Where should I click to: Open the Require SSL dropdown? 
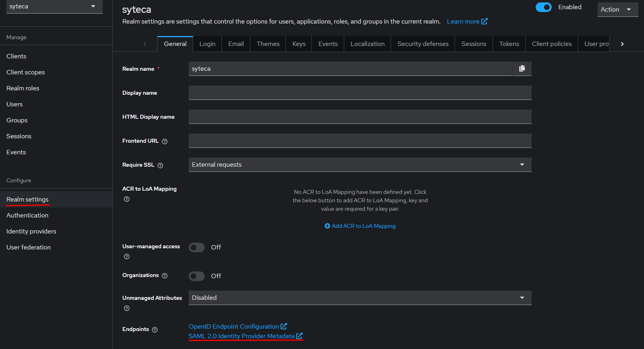click(x=360, y=165)
